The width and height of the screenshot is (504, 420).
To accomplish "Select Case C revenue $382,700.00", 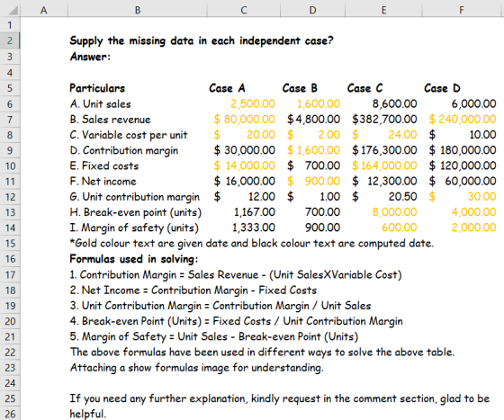I will [x=384, y=120].
